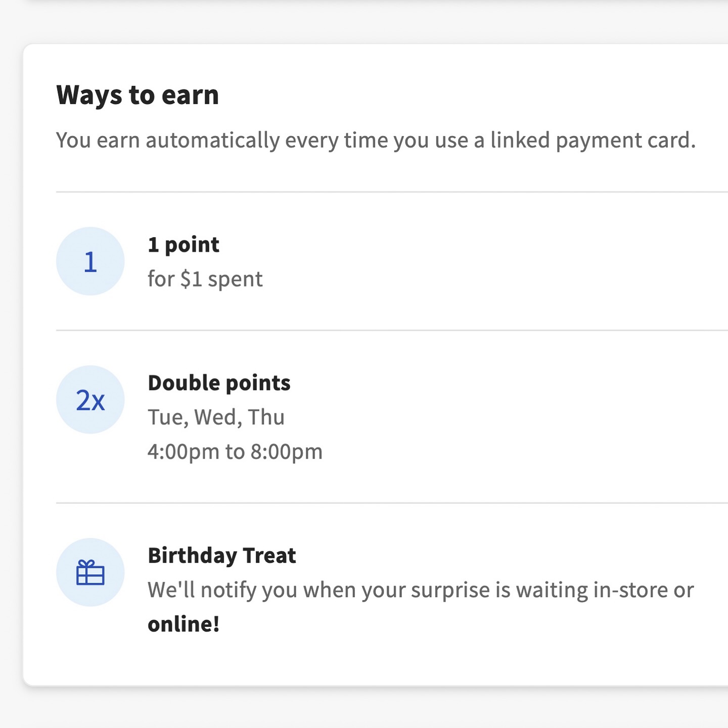Click empty space right of Double points row
This screenshot has width=728, height=728.
526,417
